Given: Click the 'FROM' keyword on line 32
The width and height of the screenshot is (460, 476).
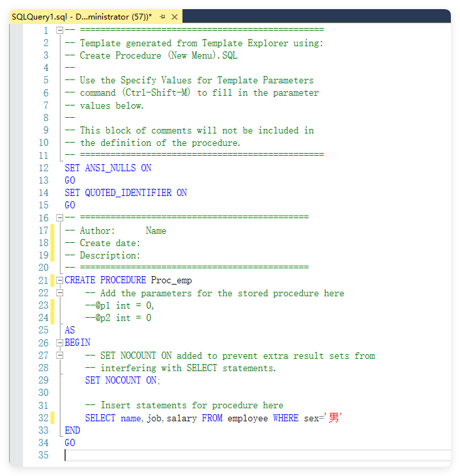Looking at the screenshot, I should pyautogui.click(x=212, y=418).
